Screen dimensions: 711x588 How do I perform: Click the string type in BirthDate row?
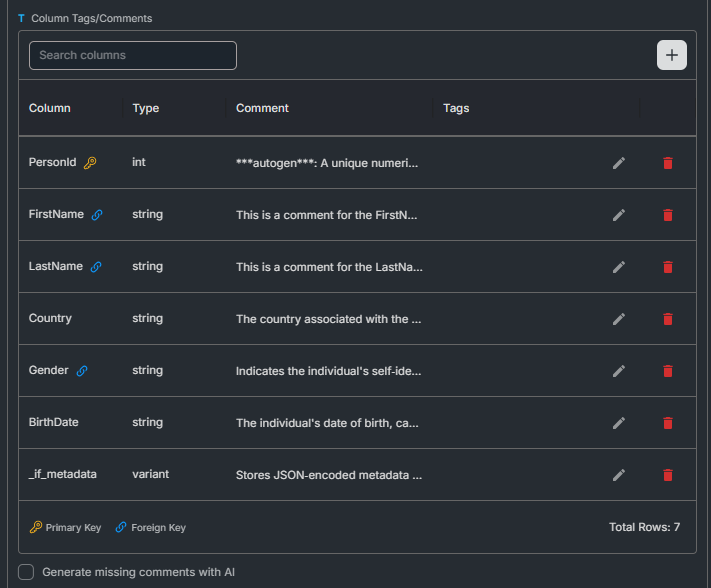[147, 422]
